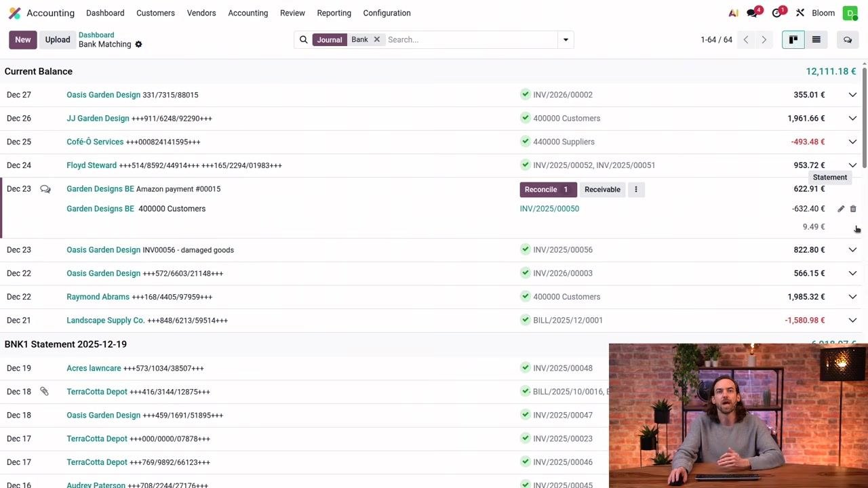Click the Search input field
This screenshot has height=488, width=868.
(x=471, y=40)
